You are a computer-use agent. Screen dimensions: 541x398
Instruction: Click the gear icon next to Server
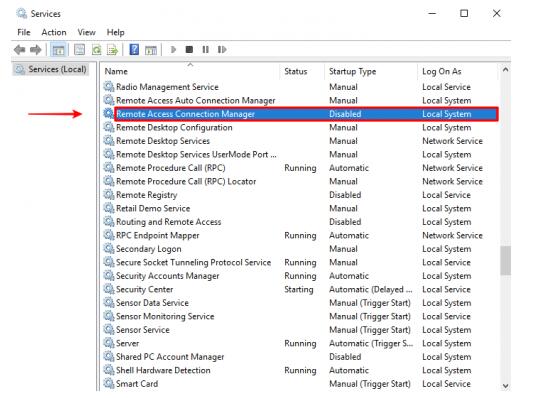pyautogui.click(x=109, y=343)
